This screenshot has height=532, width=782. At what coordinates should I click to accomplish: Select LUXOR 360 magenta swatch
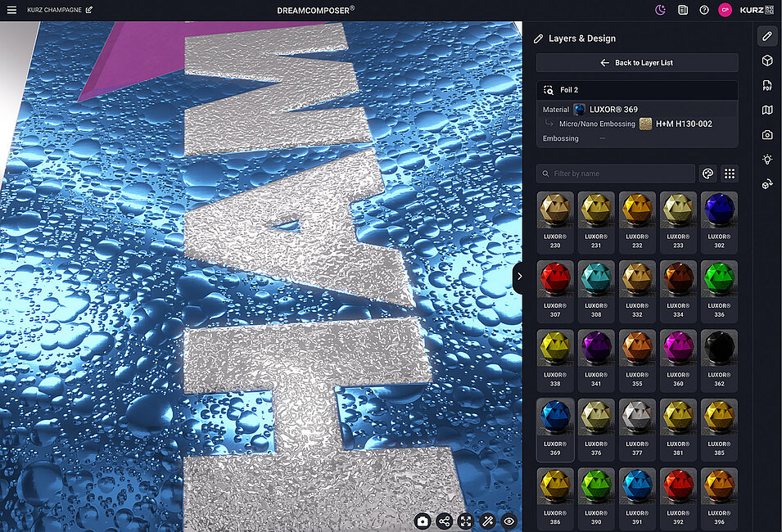tap(678, 361)
